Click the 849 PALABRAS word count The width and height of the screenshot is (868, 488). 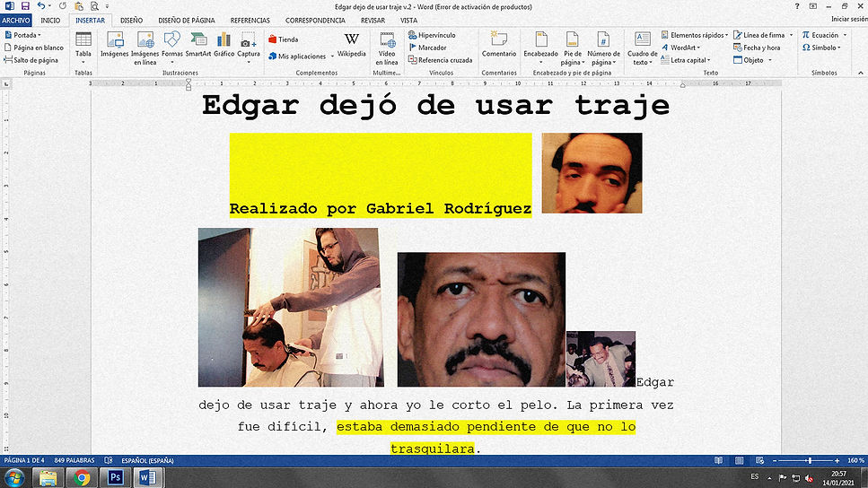coord(75,460)
